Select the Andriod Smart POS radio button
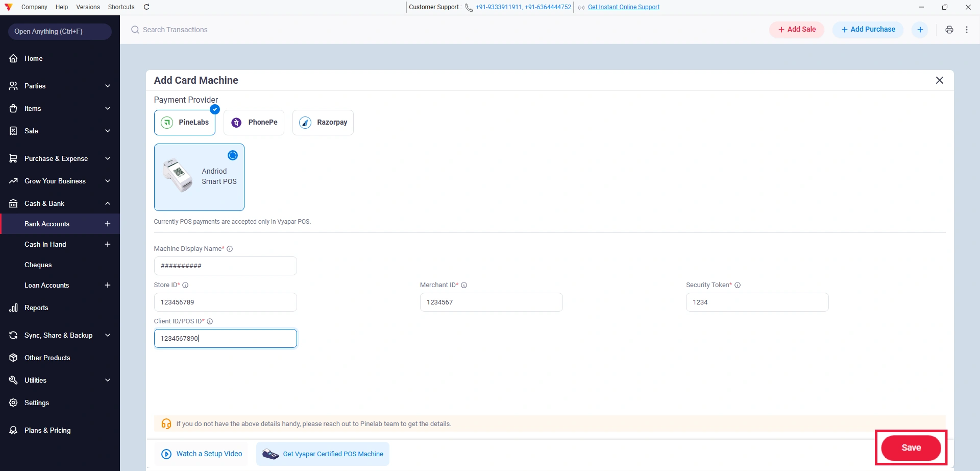 (x=233, y=155)
